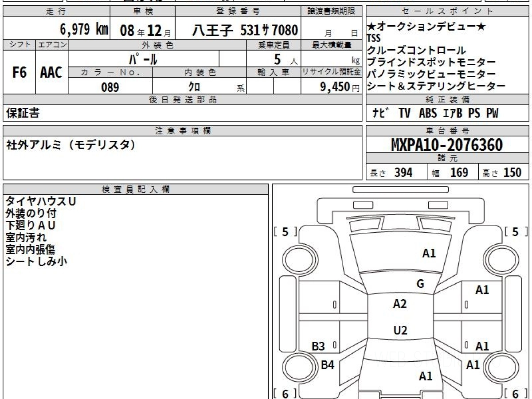
Task: Select the 6,979 km mileage value
Action: coord(84,30)
